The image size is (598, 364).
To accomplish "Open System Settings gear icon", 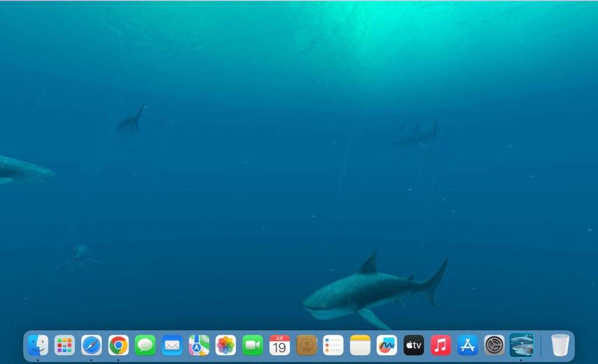I will coord(495,345).
